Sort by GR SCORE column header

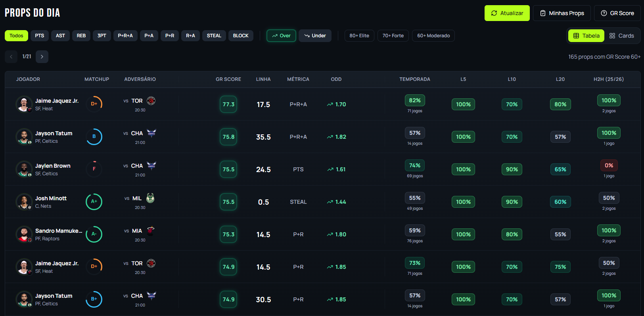[228, 79]
